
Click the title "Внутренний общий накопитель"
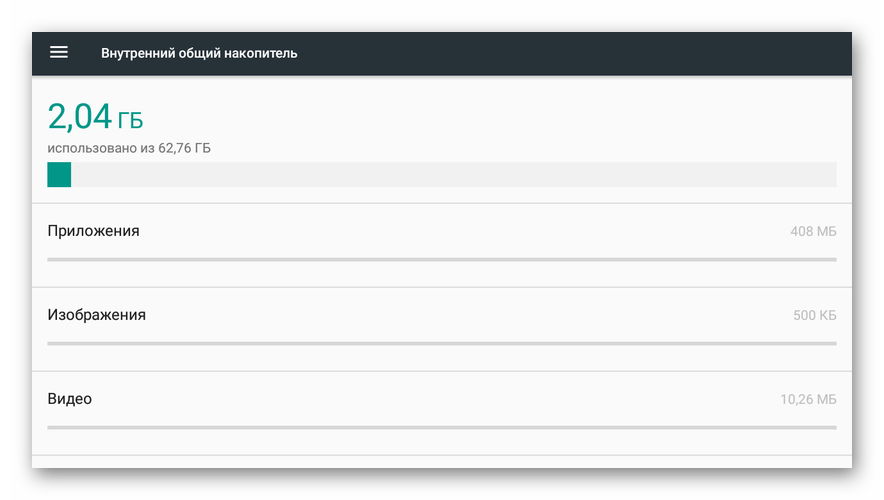[199, 53]
